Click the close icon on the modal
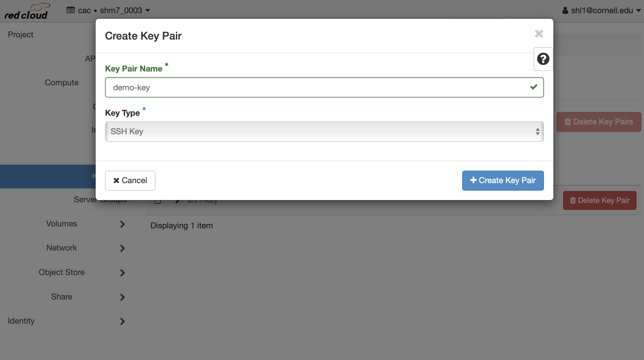 pyautogui.click(x=539, y=34)
